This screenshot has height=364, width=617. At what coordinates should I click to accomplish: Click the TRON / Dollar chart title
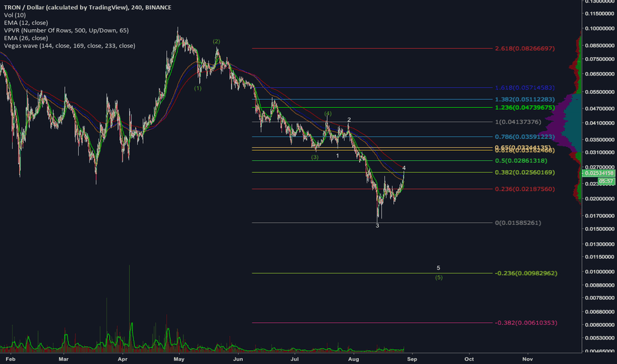pyautogui.click(x=87, y=7)
